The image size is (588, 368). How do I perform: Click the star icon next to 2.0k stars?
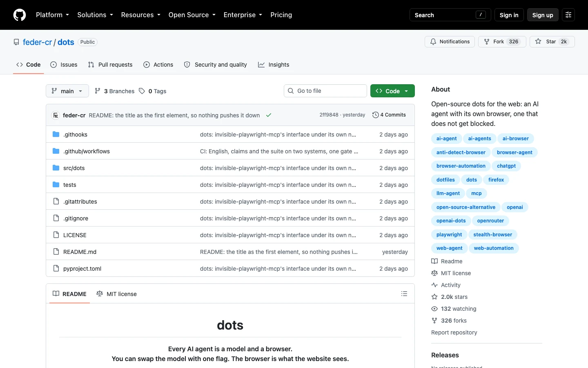(x=434, y=297)
